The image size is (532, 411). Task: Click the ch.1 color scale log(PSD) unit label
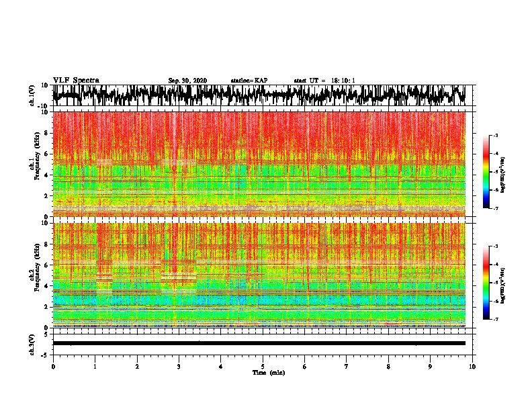502,175
